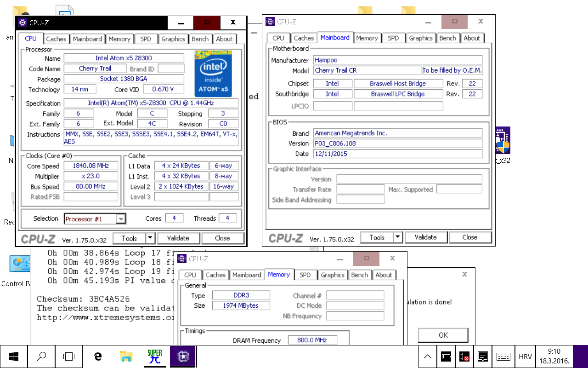Image resolution: width=588 pixels, height=368 pixels.
Task: Switch to Super PI taskbar app
Action: tap(155, 356)
